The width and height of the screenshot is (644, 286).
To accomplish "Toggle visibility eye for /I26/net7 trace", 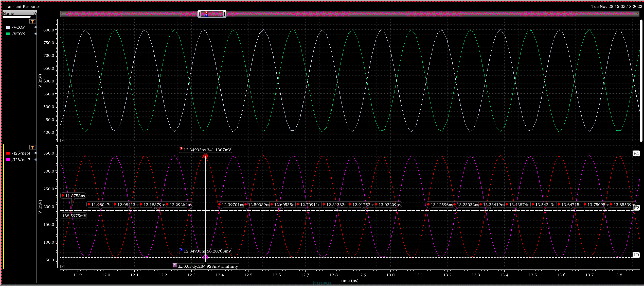I will (35, 160).
